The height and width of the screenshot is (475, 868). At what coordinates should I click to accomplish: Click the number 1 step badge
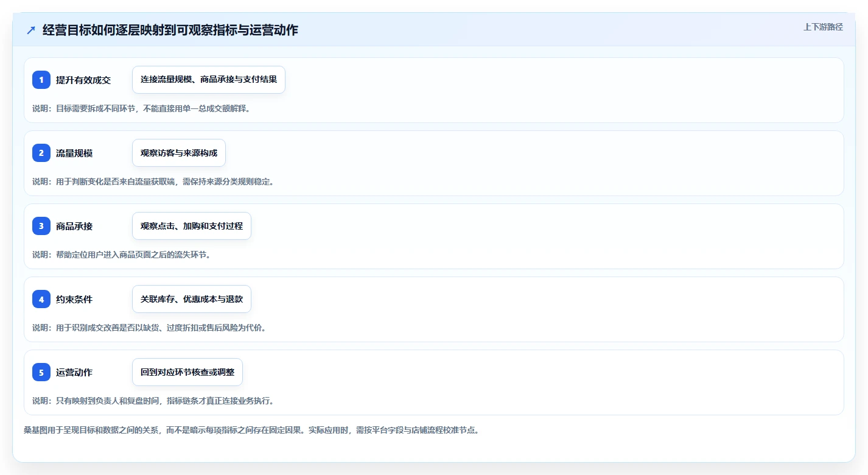pos(41,80)
